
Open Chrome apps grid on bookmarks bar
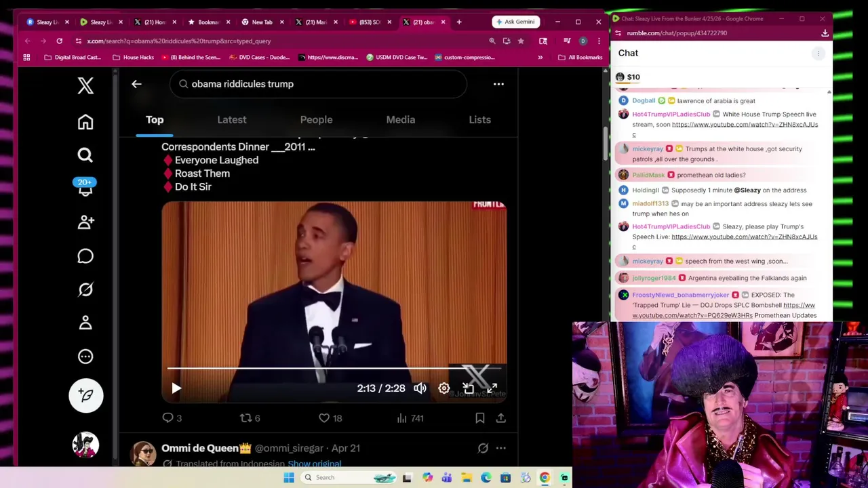(26, 58)
